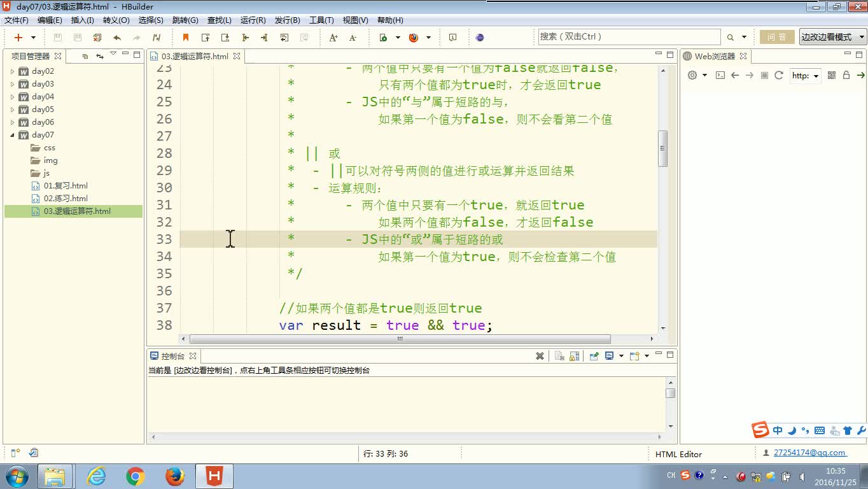Open the 帮助(H) menu
The width and height of the screenshot is (868, 489).
point(390,20)
